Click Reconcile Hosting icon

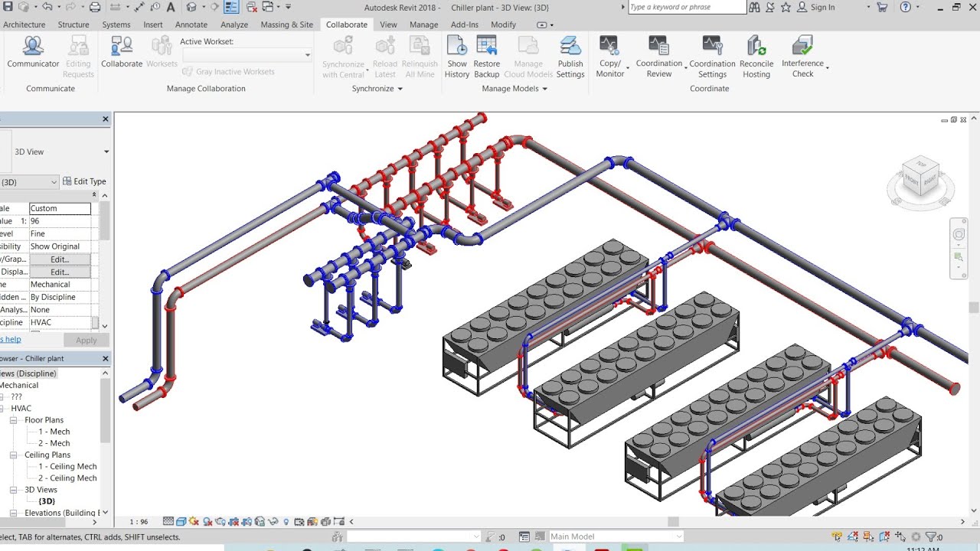point(756,57)
